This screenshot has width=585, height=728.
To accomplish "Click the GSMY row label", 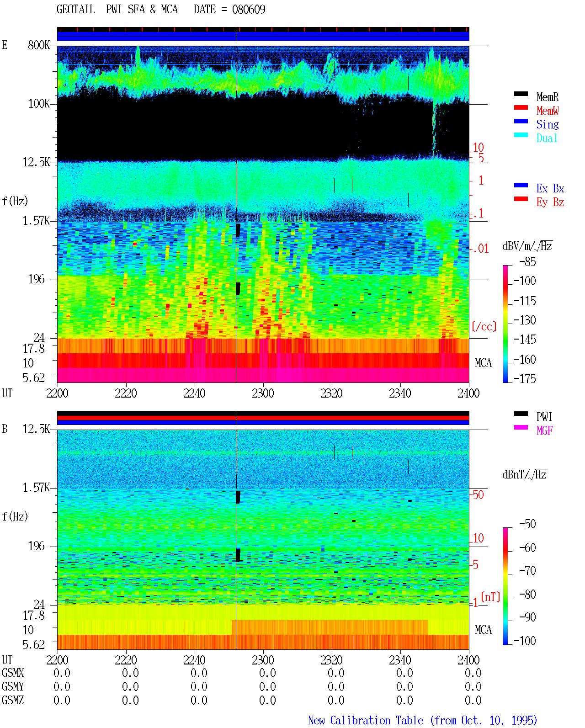I will tap(13, 687).
